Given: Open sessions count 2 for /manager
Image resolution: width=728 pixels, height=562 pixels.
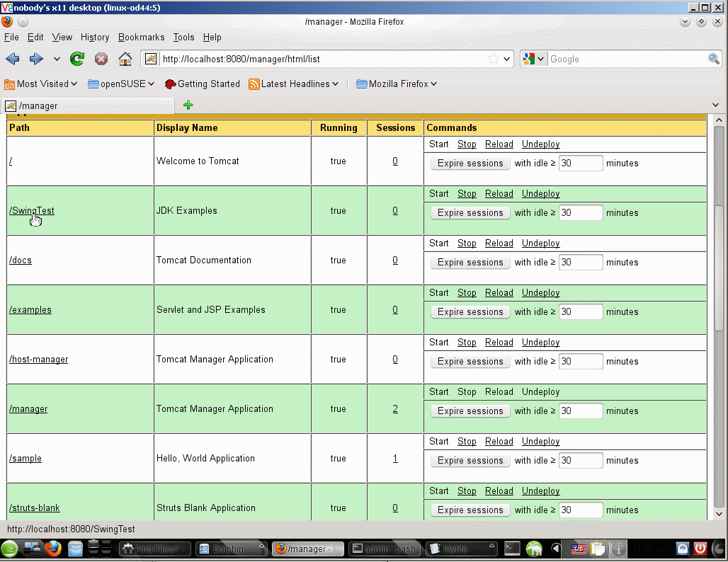Looking at the screenshot, I should 395,409.
